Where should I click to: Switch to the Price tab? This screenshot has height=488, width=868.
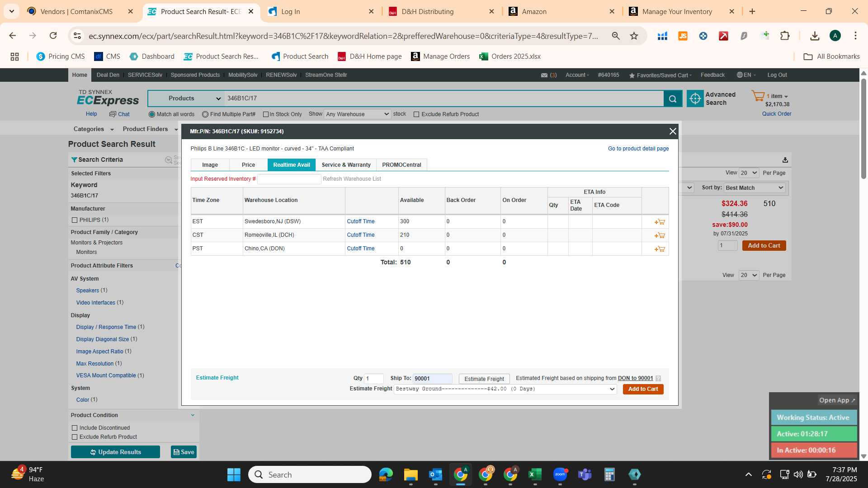pyautogui.click(x=248, y=165)
